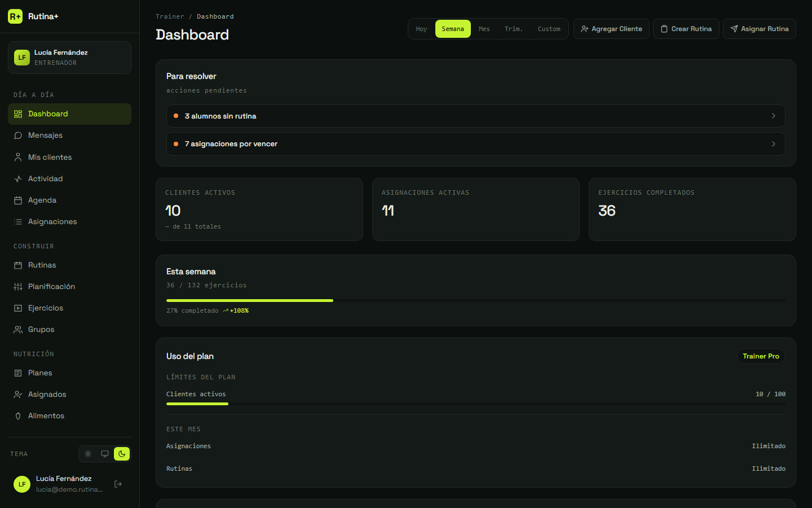Click the Crear Rutina button
The image size is (812, 508).
(686, 29)
